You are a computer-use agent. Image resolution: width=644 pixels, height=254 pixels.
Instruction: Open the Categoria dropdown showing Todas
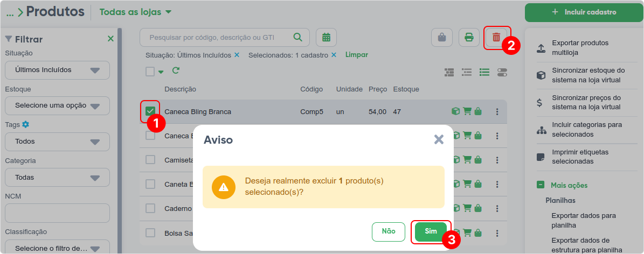pos(57,178)
